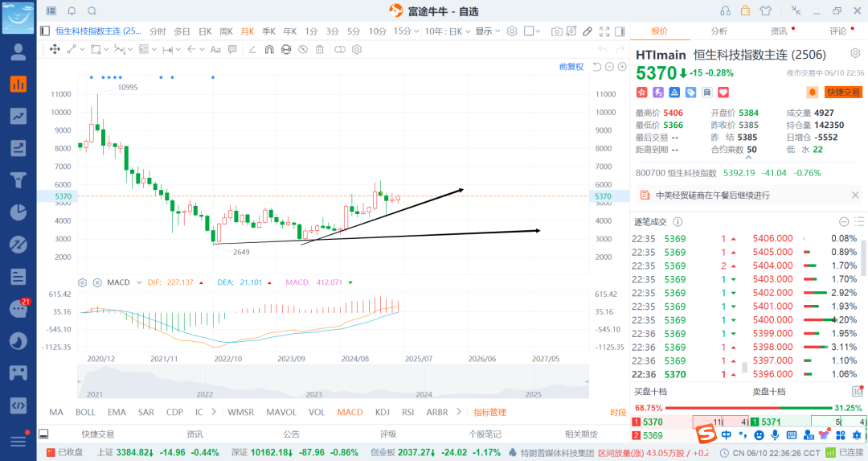Expand more indicators arrow after ARBR
The height and width of the screenshot is (461, 868).
(x=459, y=412)
